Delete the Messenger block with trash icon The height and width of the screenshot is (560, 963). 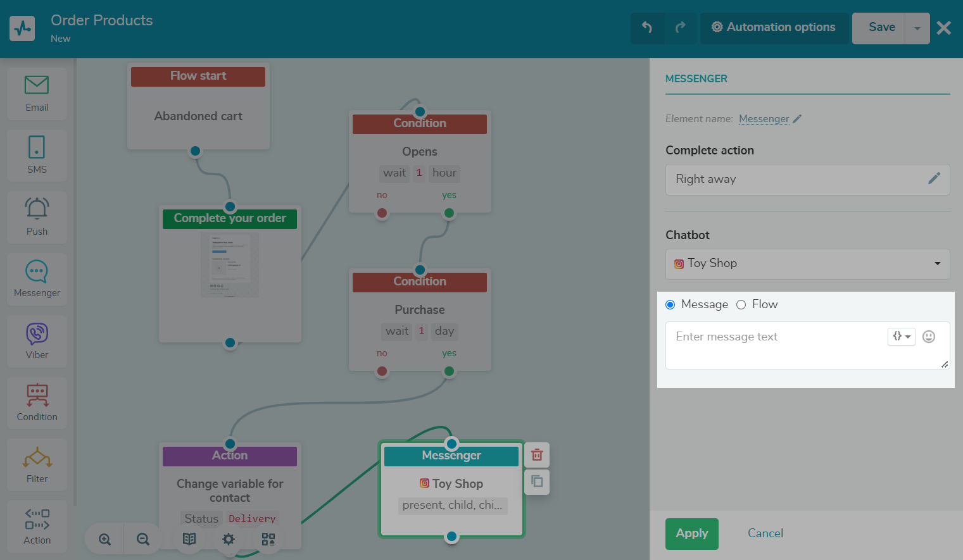click(x=537, y=455)
